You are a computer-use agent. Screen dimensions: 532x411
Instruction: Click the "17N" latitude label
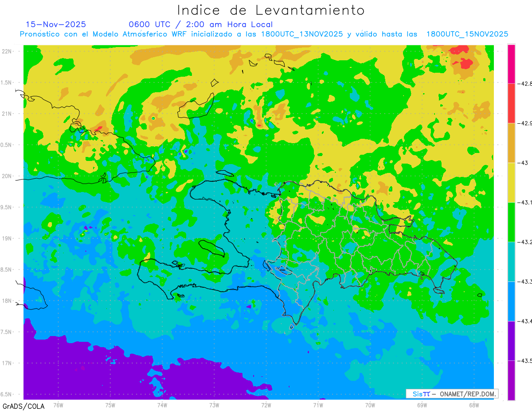pyautogui.click(x=8, y=363)
